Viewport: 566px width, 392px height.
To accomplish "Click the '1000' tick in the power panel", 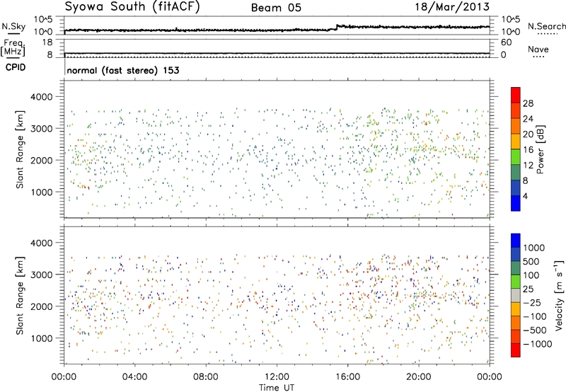I will pyautogui.click(x=42, y=192).
